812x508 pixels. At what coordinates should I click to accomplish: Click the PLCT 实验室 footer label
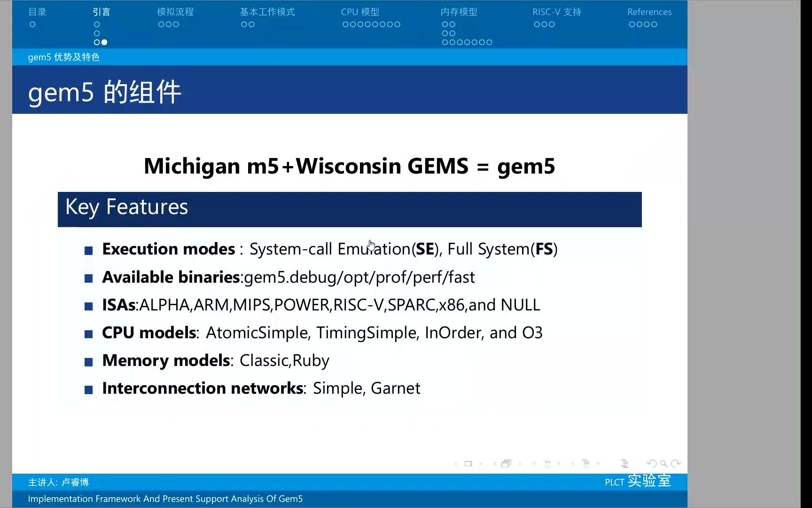click(x=638, y=481)
